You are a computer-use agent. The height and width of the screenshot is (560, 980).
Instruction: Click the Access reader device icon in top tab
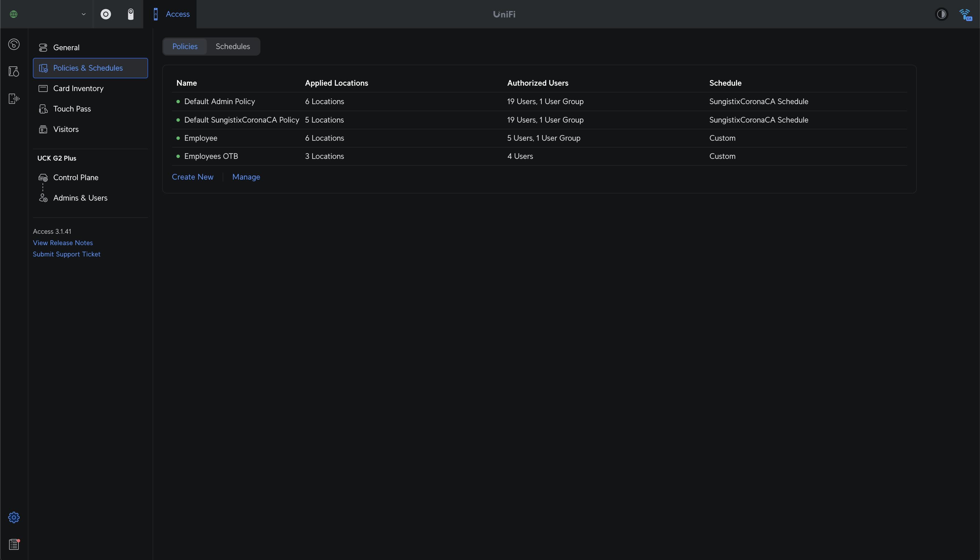point(155,14)
